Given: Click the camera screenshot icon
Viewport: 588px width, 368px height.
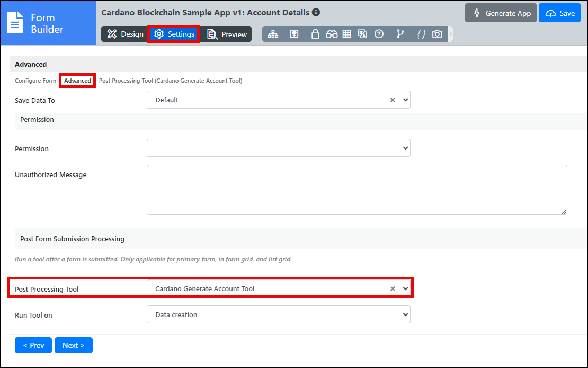Looking at the screenshot, I should pyautogui.click(x=437, y=34).
